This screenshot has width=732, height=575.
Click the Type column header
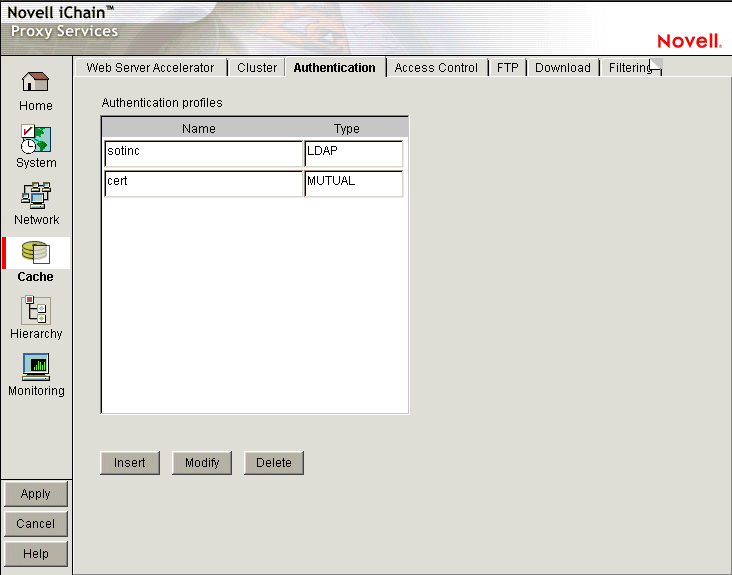pos(346,128)
